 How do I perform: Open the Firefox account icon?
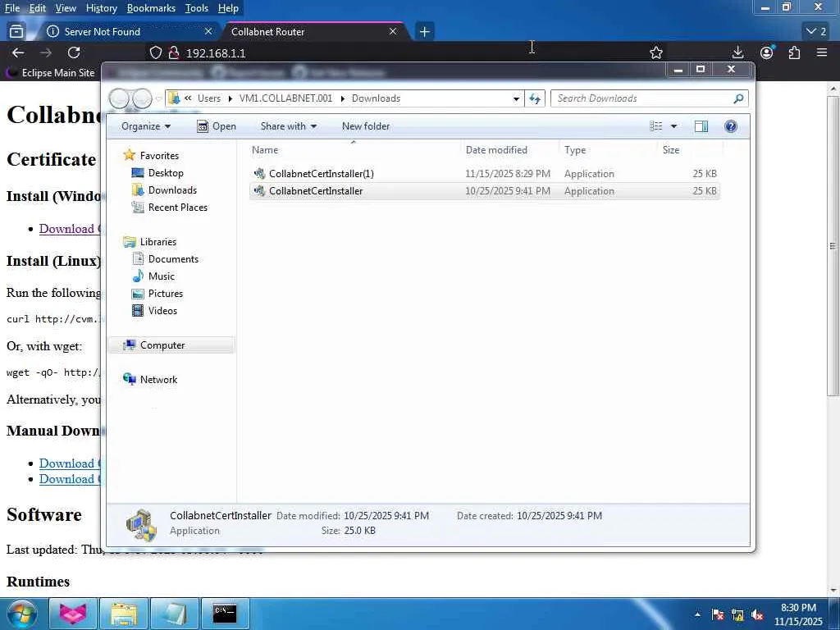pyautogui.click(x=767, y=52)
